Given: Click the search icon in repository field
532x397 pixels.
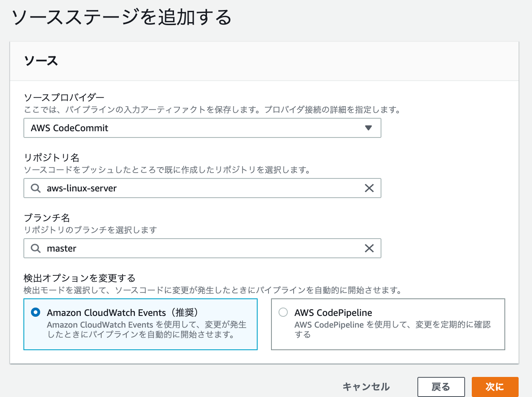Looking at the screenshot, I should click(x=36, y=188).
